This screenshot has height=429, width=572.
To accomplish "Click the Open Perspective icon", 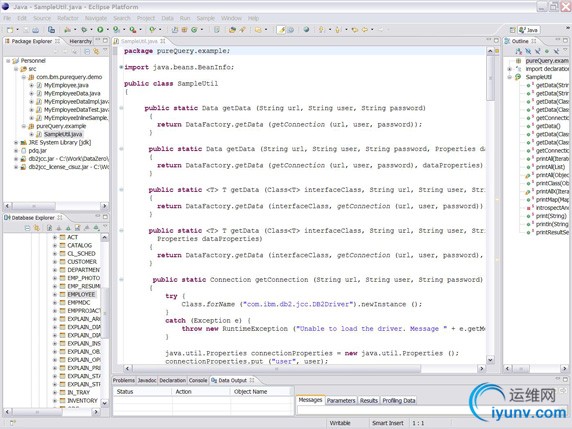I will click(513, 30).
